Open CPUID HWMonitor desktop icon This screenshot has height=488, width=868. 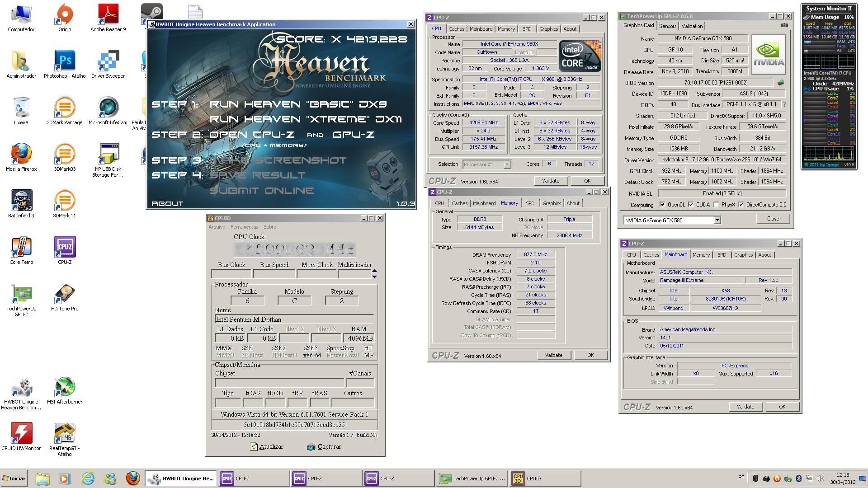click(x=21, y=437)
